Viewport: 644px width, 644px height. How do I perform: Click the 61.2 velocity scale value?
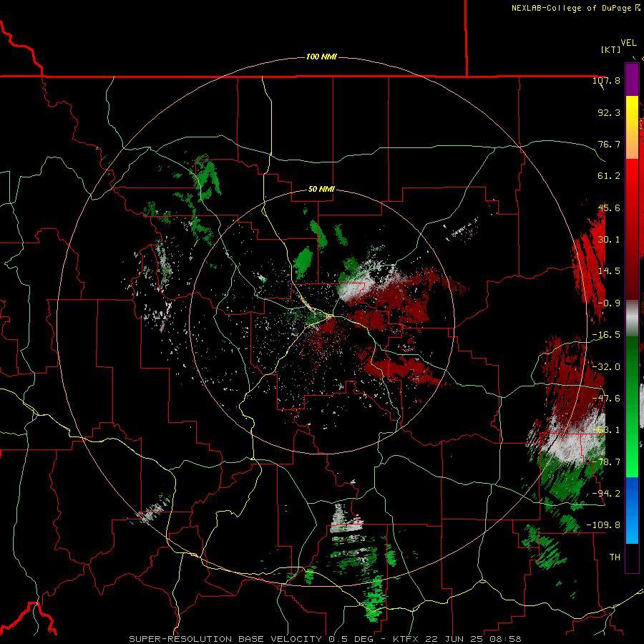pos(609,176)
